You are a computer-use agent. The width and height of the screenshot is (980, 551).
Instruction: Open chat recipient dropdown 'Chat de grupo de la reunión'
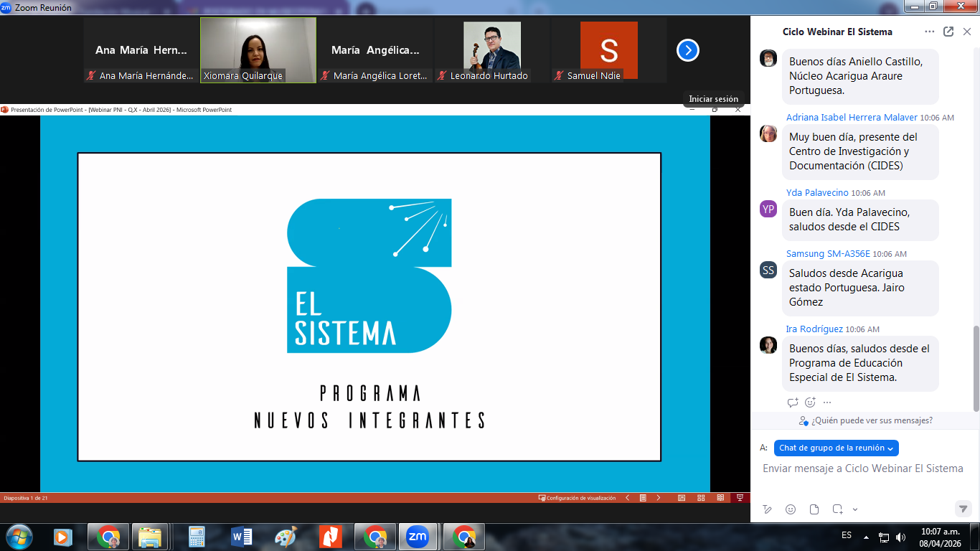click(x=836, y=448)
